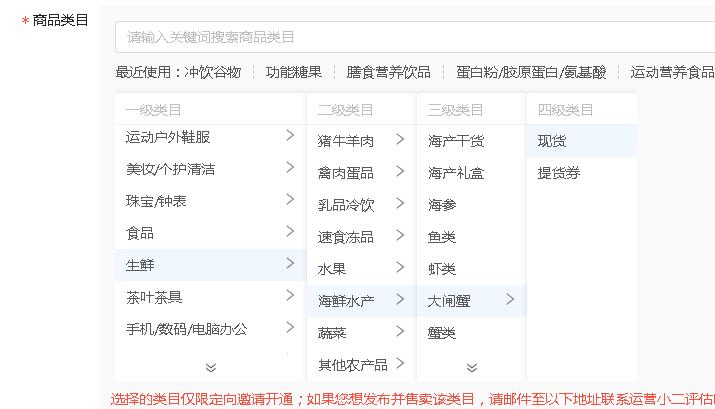This screenshot has height=409, width=715.
Task: Expand the 海鲜水产 chevron arrow
Action: click(400, 299)
